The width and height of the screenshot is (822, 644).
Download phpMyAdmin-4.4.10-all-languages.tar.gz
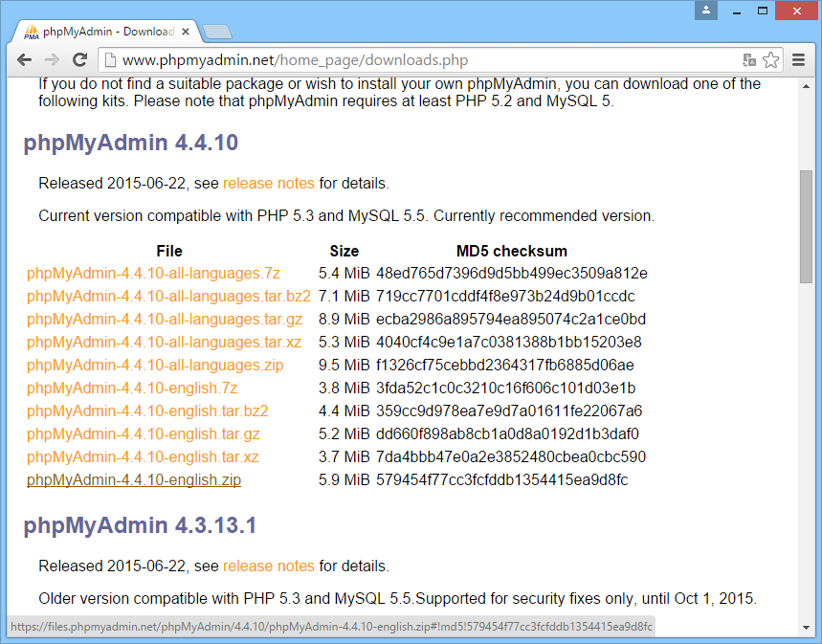click(164, 320)
